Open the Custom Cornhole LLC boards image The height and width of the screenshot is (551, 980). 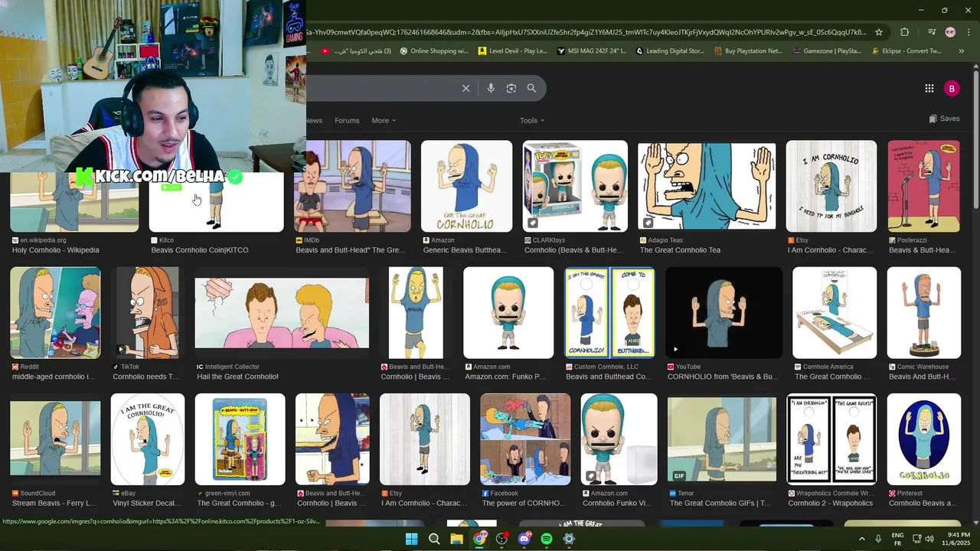[609, 312]
